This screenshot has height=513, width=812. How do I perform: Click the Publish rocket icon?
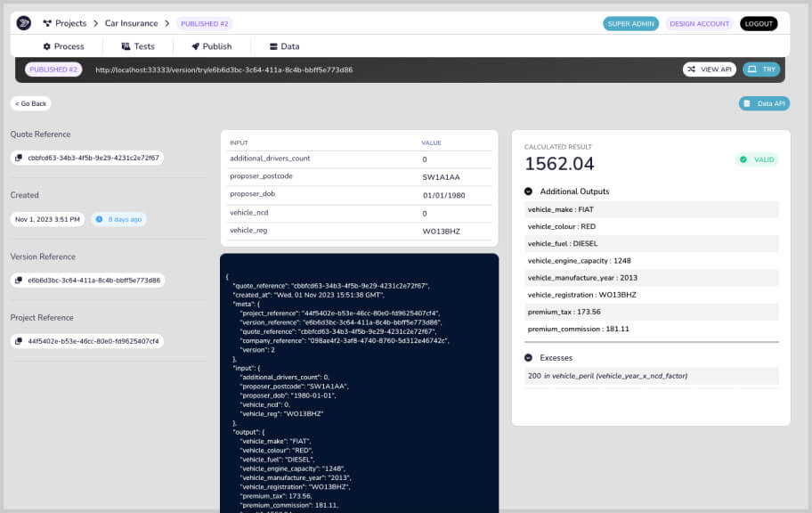point(195,46)
